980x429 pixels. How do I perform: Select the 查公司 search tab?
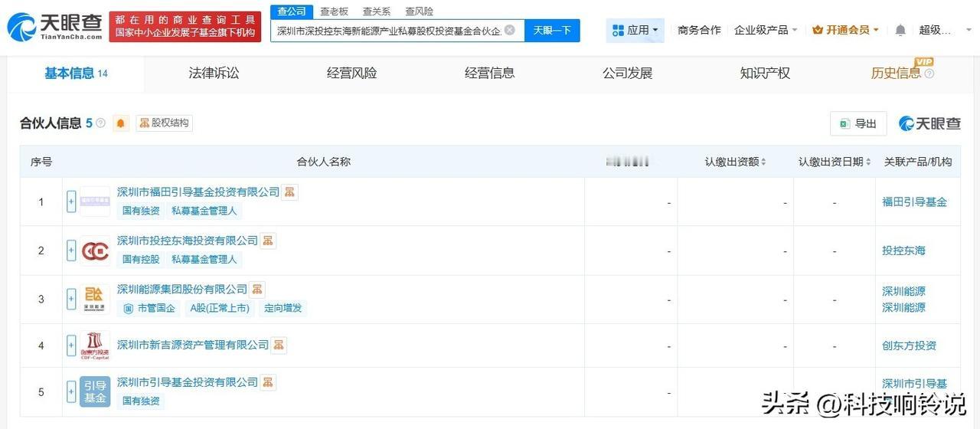(x=291, y=11)
